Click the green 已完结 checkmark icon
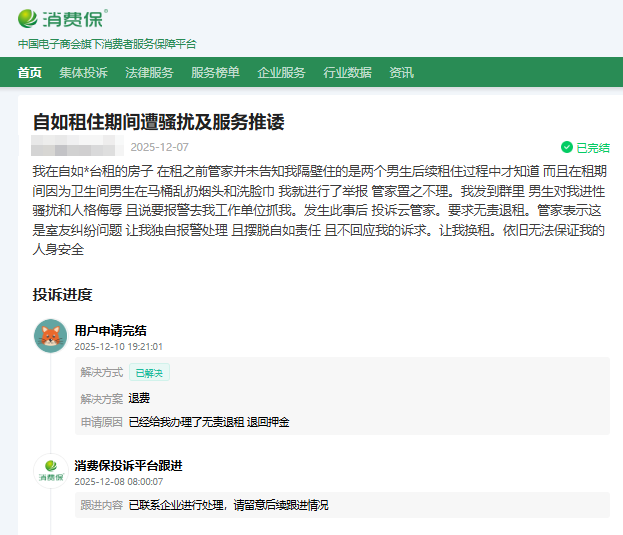623x535 pixels. click(567, 147)
